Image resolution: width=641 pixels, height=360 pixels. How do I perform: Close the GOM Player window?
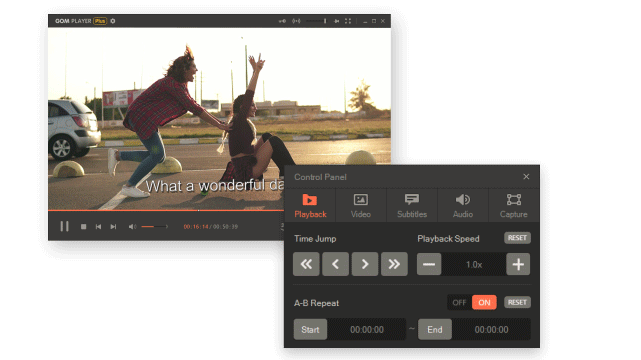click(383, 21)
